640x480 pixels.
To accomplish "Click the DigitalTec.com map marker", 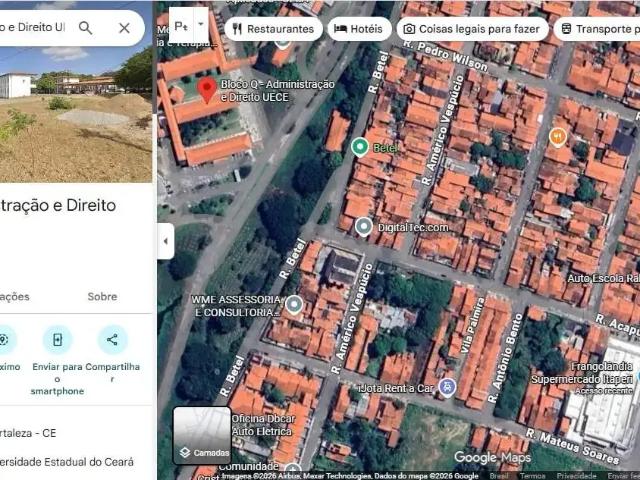I will pos(363,227).
